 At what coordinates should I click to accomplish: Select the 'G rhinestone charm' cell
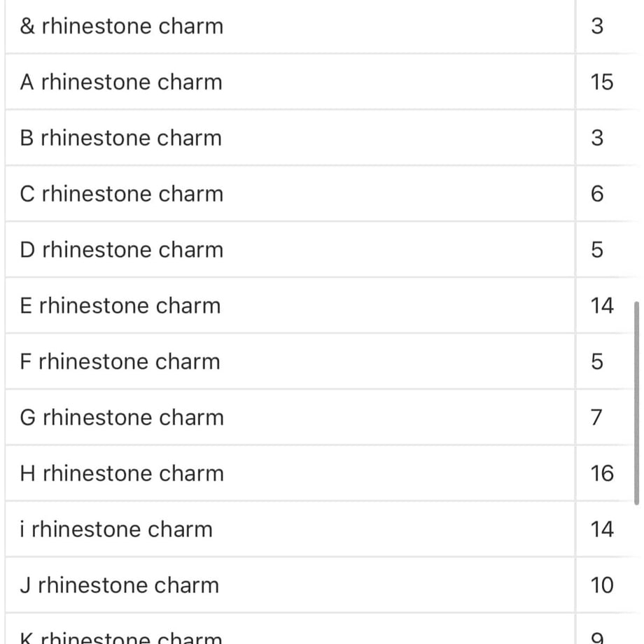click(290, 417)
